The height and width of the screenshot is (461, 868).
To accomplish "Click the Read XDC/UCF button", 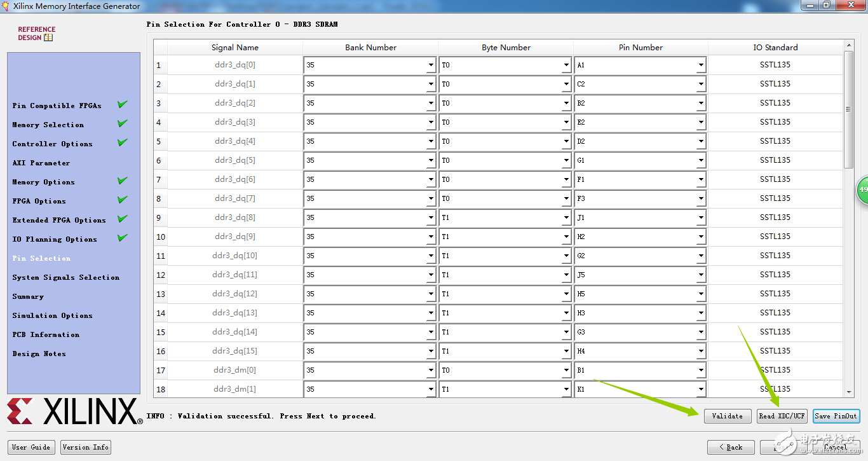I will [x=782, y=416].
